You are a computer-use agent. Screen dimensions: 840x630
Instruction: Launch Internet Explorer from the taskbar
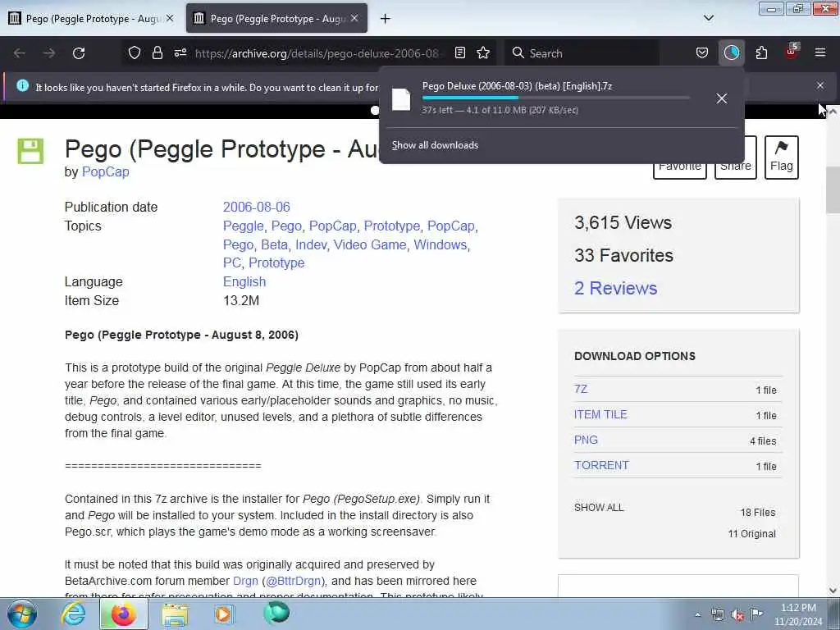pyautogui.click(x=73, y=614)
